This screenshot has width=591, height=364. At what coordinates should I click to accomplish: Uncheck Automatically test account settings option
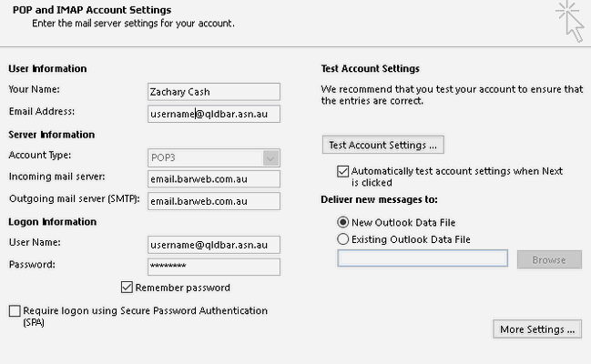(343, 171)
